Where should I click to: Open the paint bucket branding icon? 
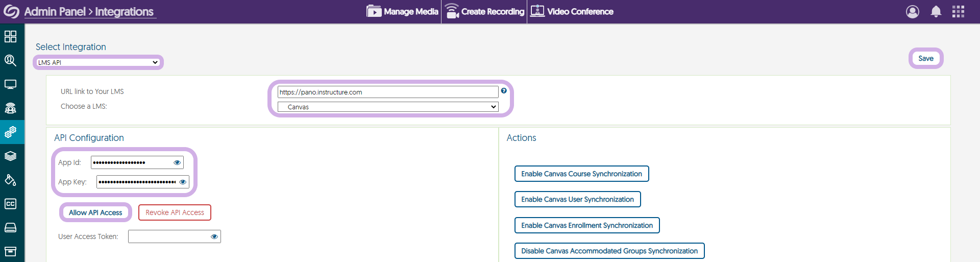(x=10, y=180)
